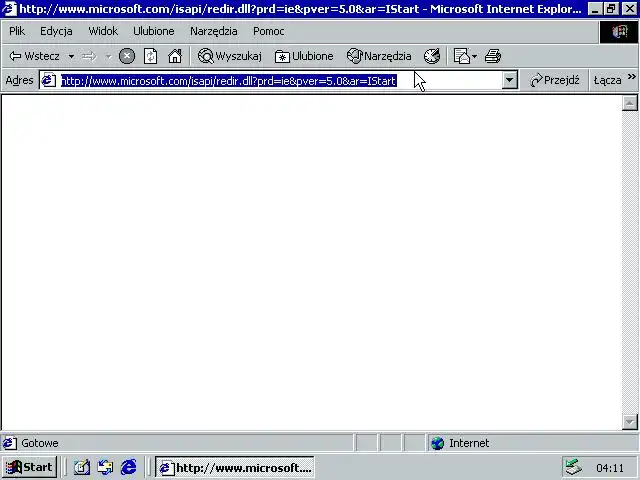Open the Windows Start menu
This screenshot has width=640, height=480.
point(29,467)
